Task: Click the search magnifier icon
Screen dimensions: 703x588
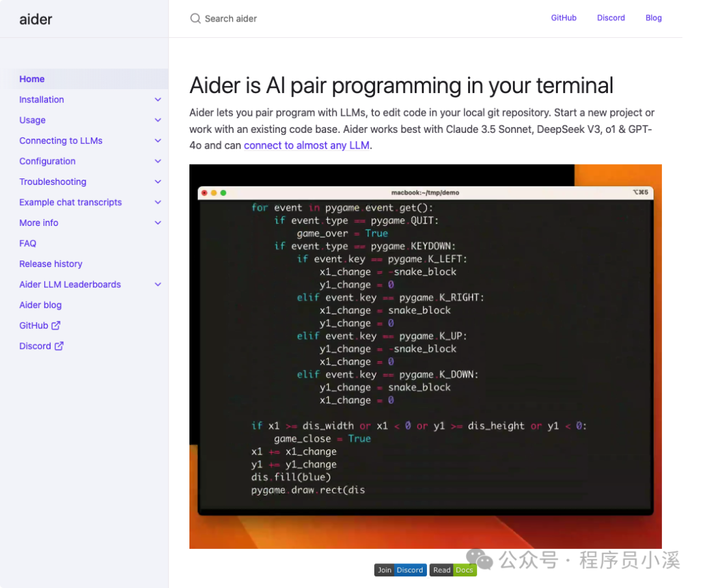Action: (195, 18)
